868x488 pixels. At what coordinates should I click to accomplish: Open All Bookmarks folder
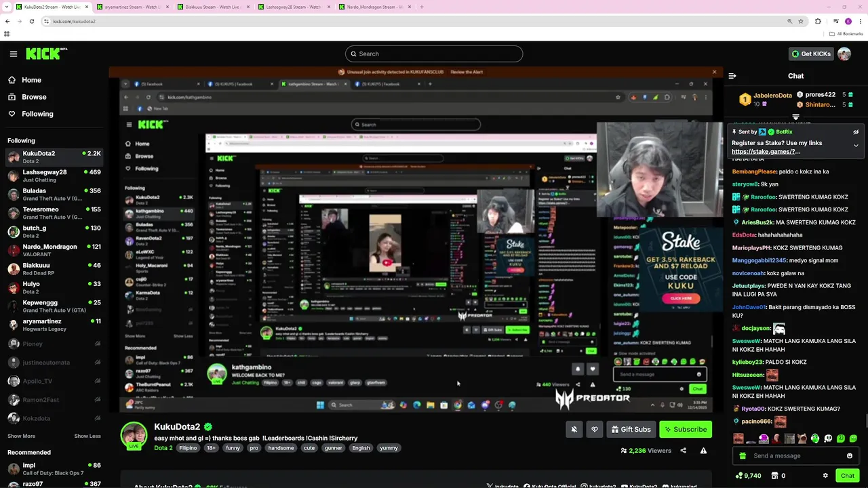(x=848, y=33)
